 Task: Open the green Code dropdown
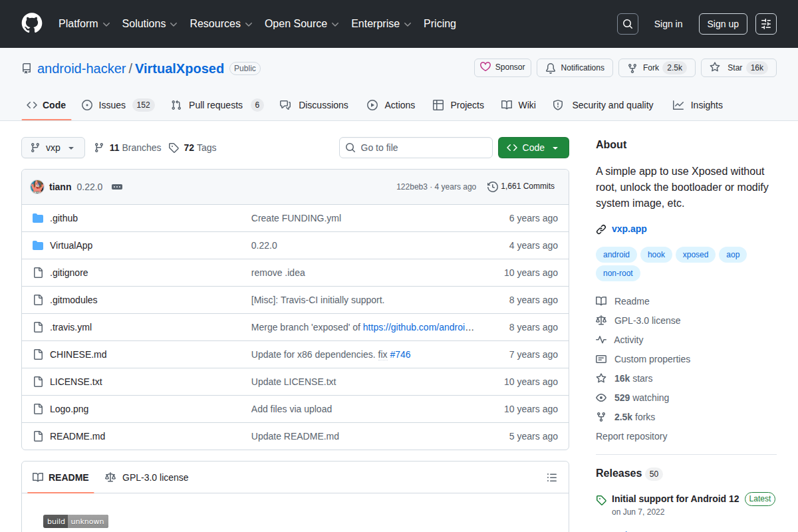533,148
